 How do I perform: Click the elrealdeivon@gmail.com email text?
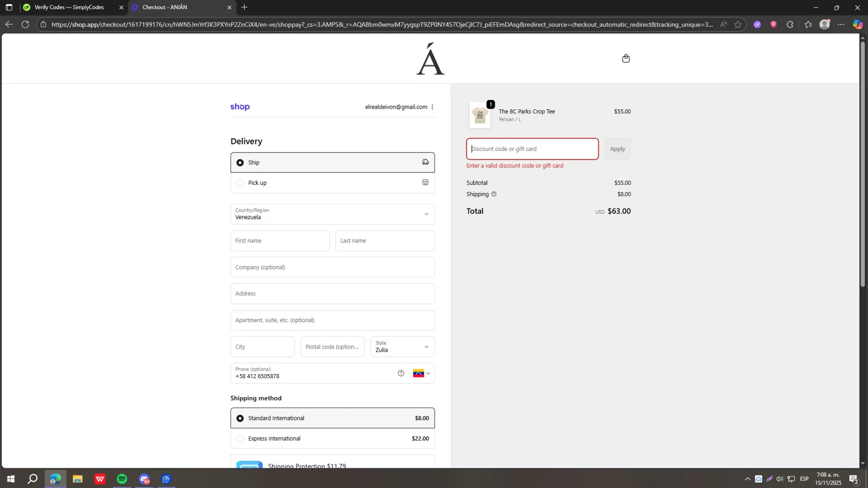[x=396, y=107]
